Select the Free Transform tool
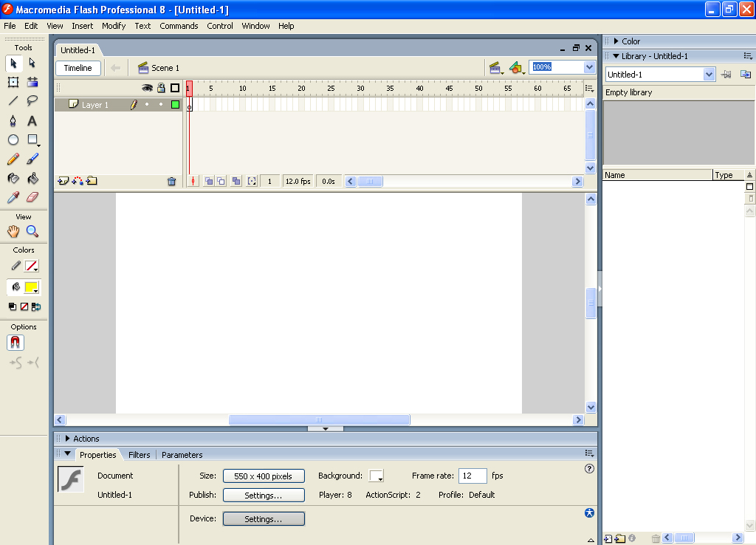 tap(13, 82)
